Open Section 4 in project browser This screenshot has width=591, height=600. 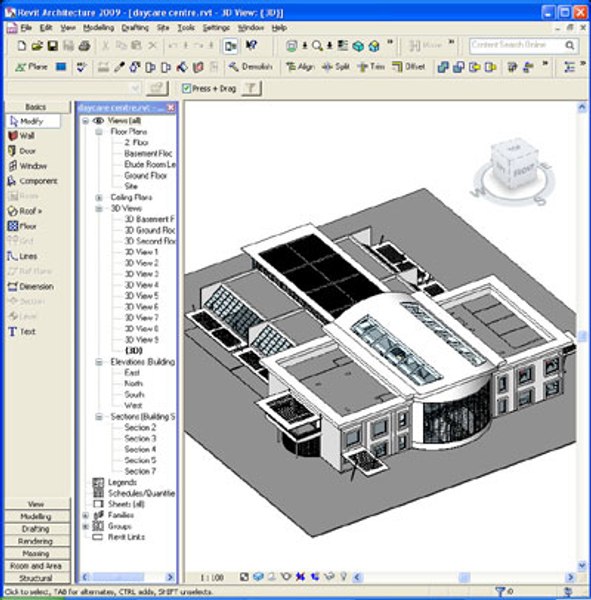(x=140, y=449)
